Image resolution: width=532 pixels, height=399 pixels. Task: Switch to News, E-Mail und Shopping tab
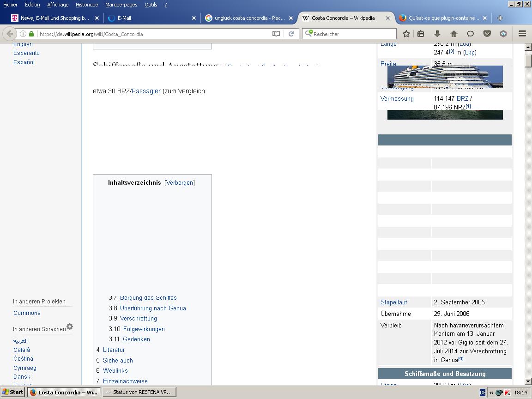[x=55, y=18]
